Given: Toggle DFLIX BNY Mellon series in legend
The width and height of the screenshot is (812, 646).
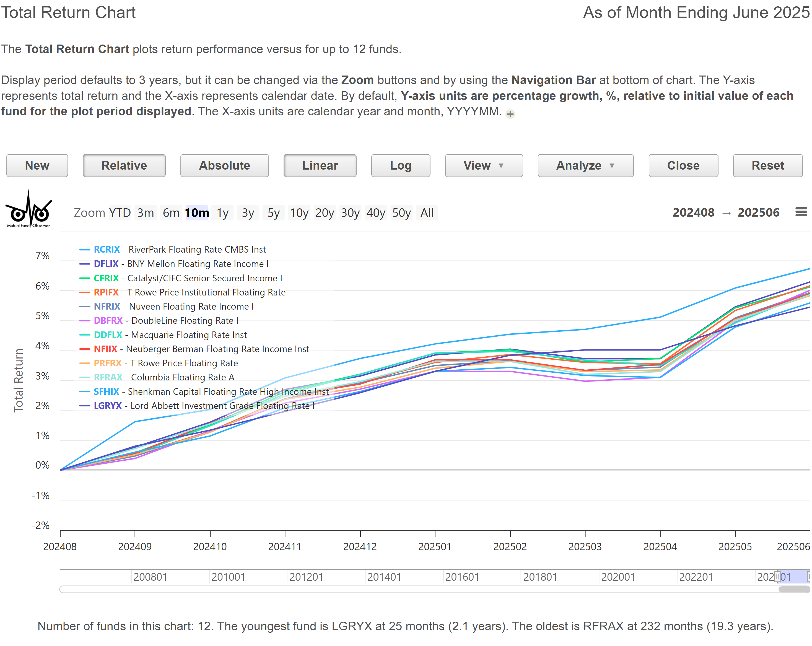Looking at the screenshot, I should point(174,264).
